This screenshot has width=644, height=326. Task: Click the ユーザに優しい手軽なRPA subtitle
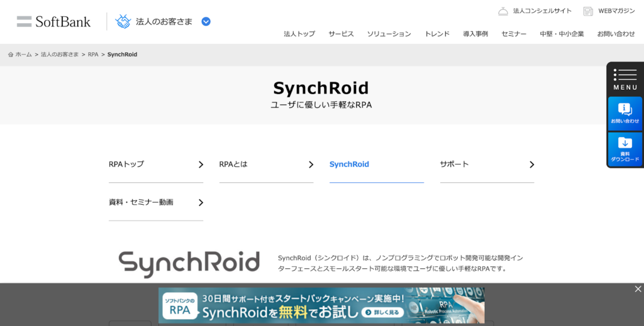[x=321, y=105]
